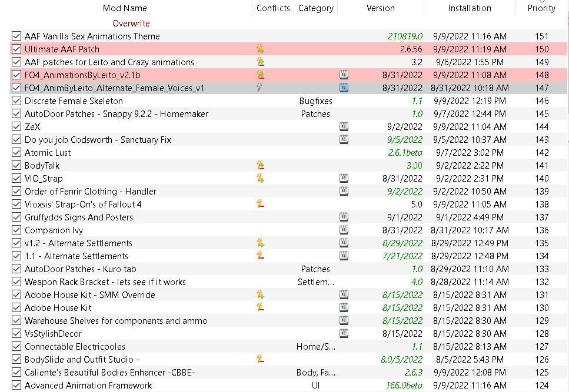Click priority 137 for Gruffydds Signs
569x392 pixels.
(x=542, y=217)
